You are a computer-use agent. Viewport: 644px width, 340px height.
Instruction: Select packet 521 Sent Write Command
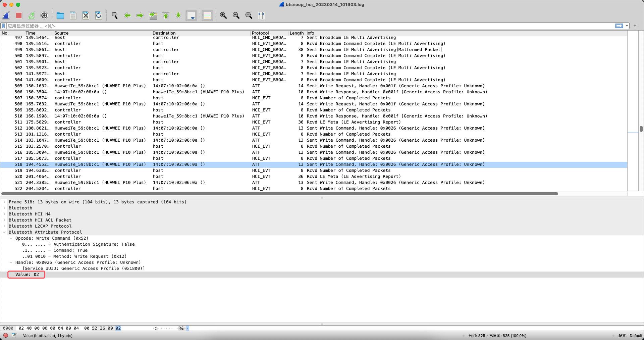[x=314, y=183]
